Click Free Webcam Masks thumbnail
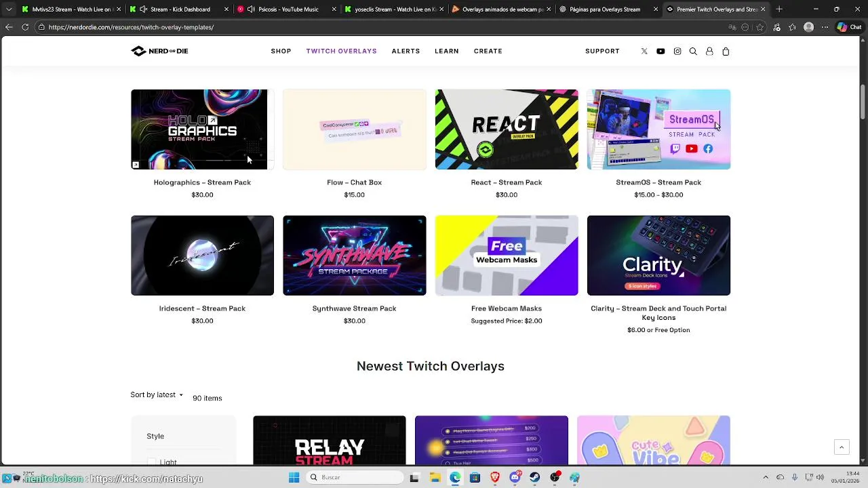Image resolution: width=868 pixels, height=488 pixels. click(507, 256)
